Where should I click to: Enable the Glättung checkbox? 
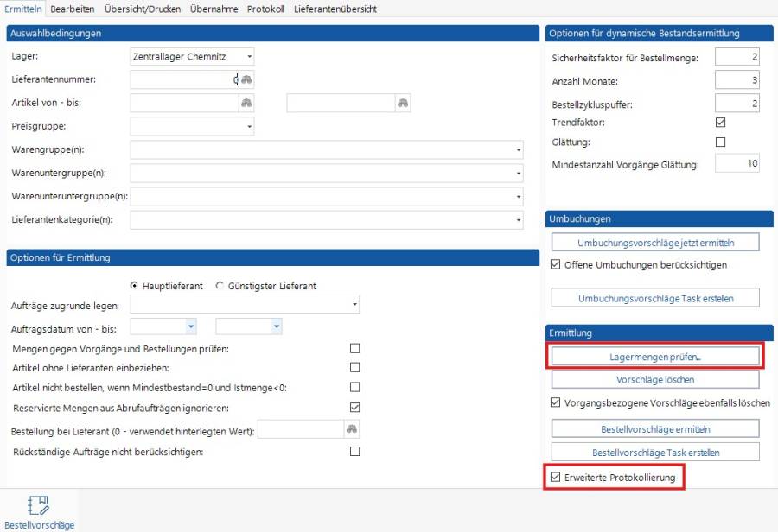(x=721, y=142)
